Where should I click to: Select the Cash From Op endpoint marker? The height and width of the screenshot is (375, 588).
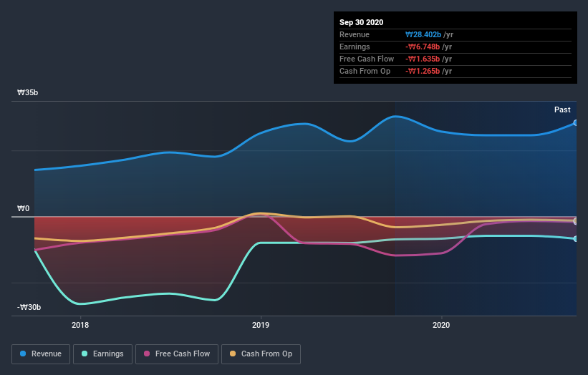click(x=576, y=221)
